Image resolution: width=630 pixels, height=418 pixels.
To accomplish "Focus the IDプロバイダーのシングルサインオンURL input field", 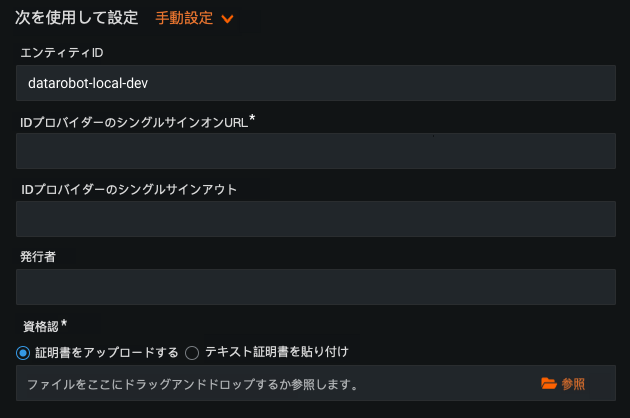I will (x=315, y=151).
